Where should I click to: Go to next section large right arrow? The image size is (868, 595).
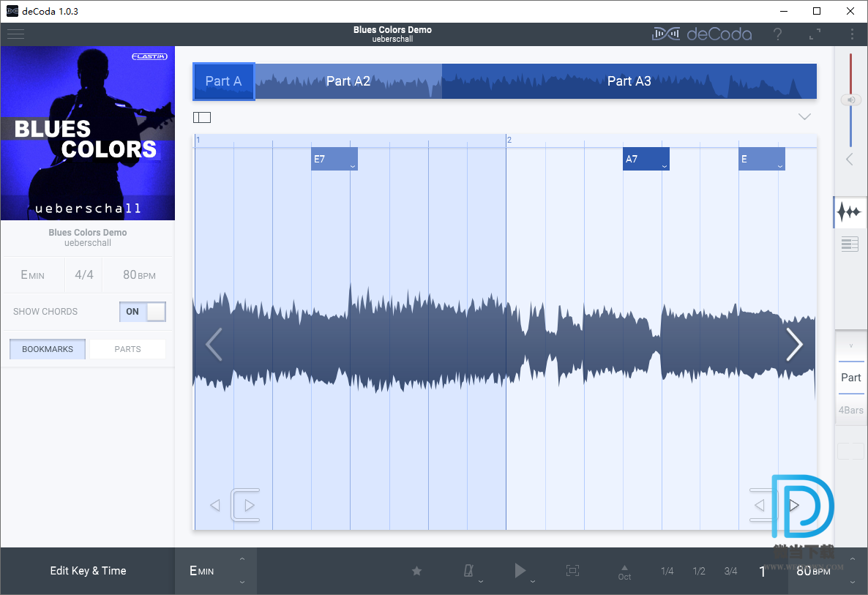pyautogui.click(x=795, y=344)
